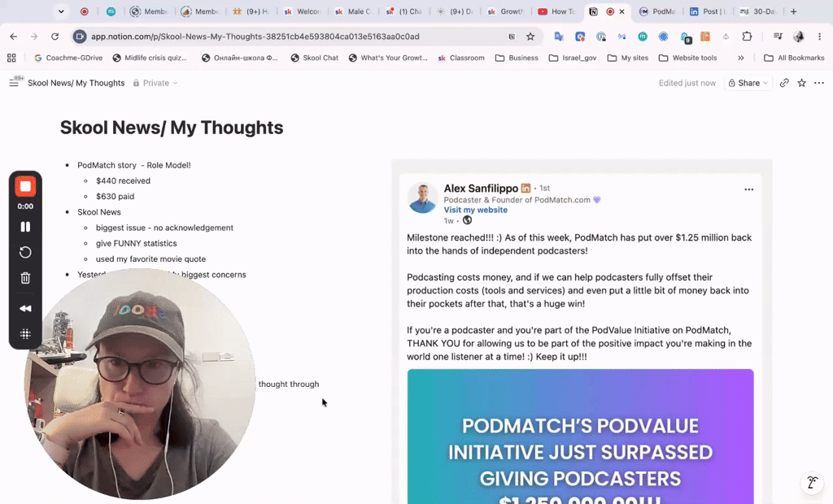Click the biggest issue - no acknowledgement bullet
The width and height of the screenshot is (833, 504).
[x=164, y=228]
